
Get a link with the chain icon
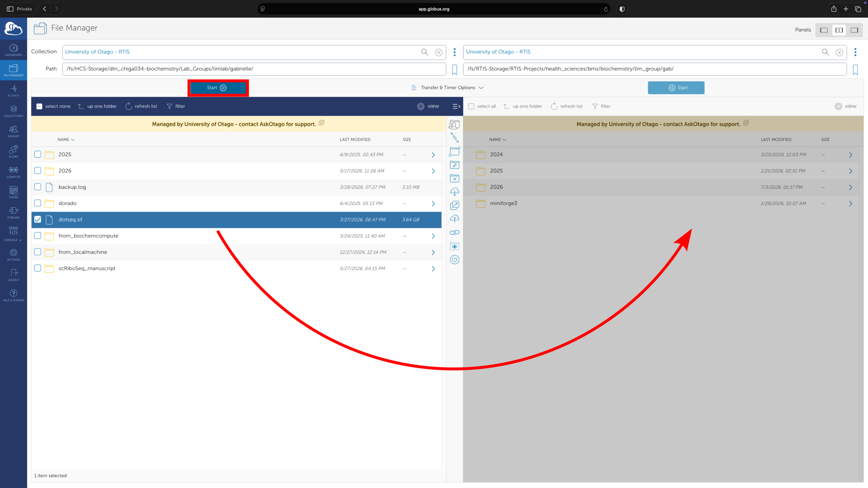pyautogui.click(x=455, y=232)
